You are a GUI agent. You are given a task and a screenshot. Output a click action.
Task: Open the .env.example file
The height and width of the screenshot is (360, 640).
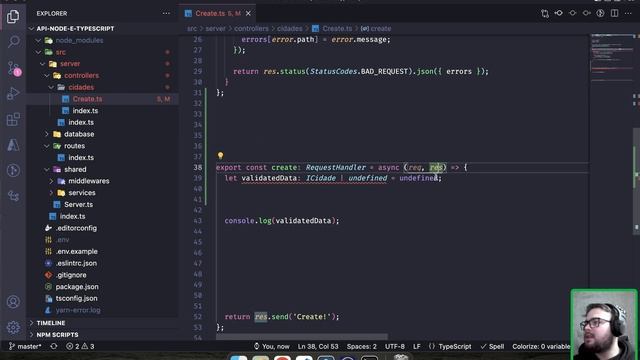click(x=77, y=251)
